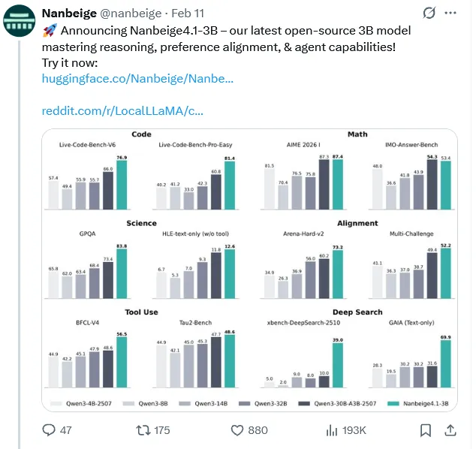
Task: Like the post with the heart icon
Action: [x=236, y=430]
